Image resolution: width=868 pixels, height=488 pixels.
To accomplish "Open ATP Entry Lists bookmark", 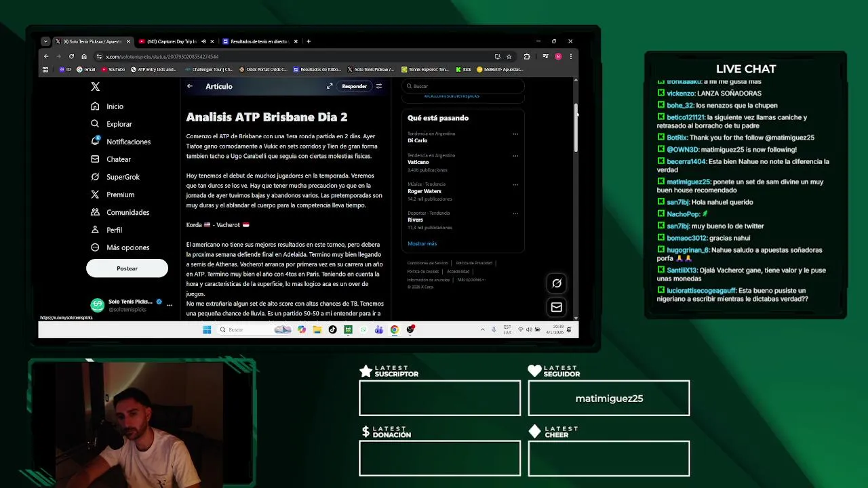I will [x=153, y=69].
